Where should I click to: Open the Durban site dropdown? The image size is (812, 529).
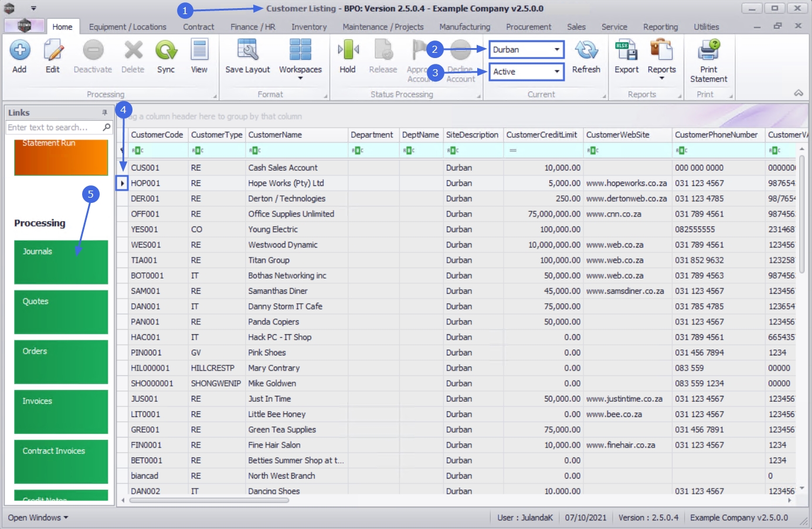(x=556, y=50)
